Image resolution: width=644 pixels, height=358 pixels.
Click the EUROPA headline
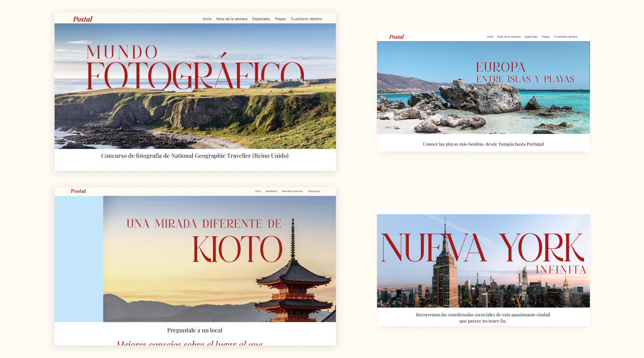(500, 67)
